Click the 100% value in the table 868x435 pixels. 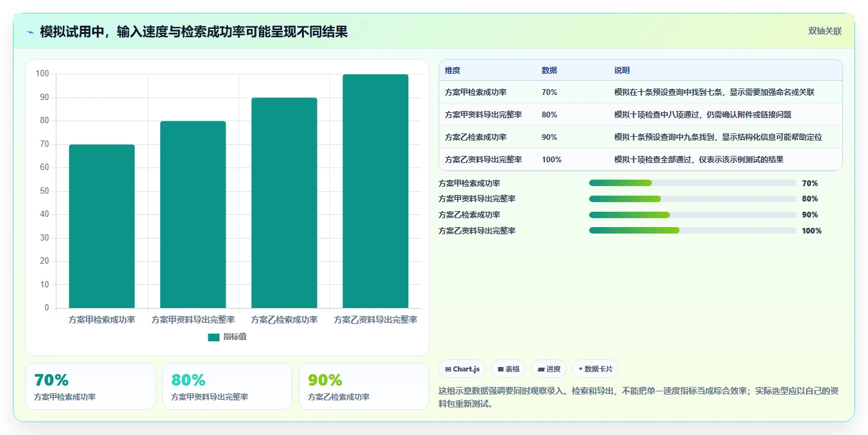tap(551, 160)
